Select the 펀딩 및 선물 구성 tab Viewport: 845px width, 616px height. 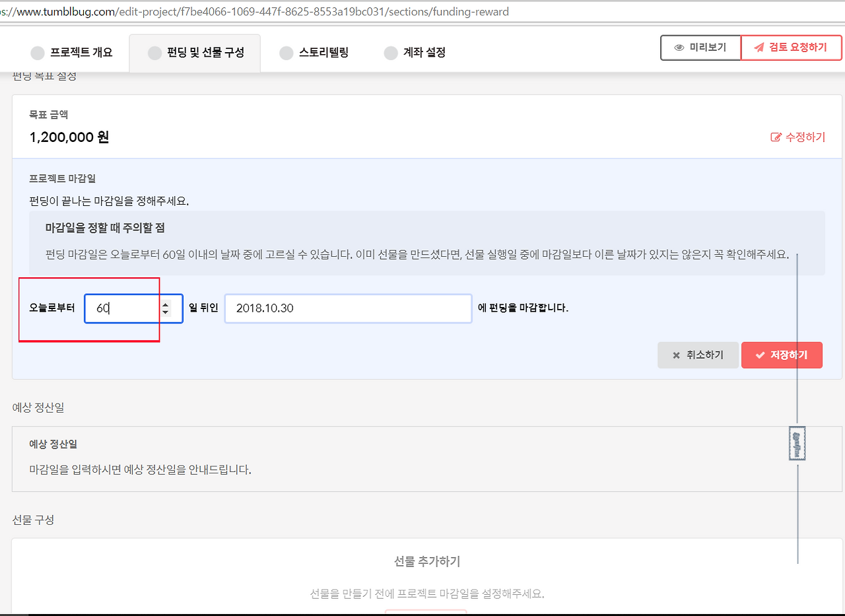tap(195, 53)
